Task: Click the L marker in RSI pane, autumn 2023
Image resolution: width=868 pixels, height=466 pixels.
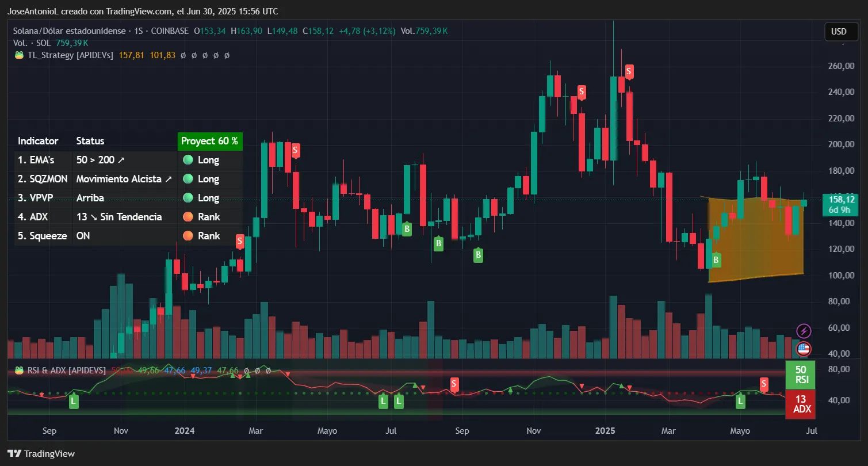Action: 74,402
